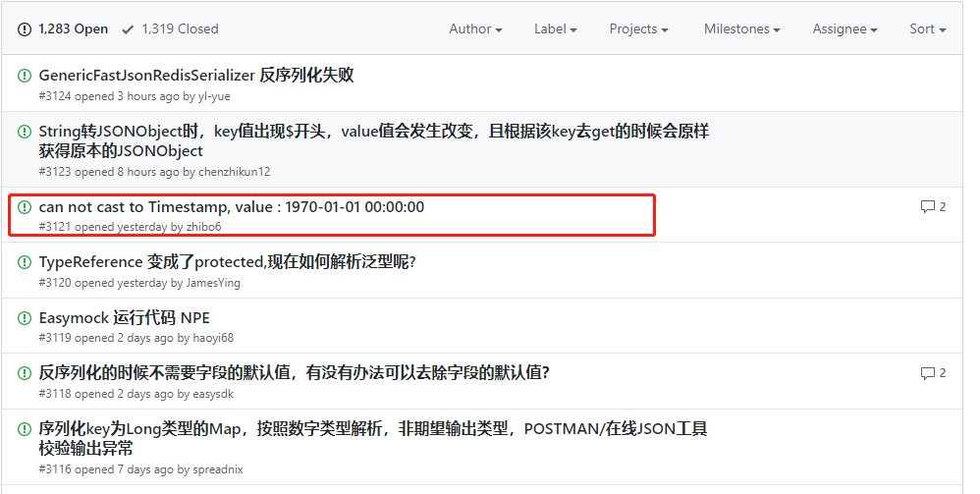980x494 pixels.
Task: Expand the Milestones filter dropdown
Action: click(x=742, y=29)
